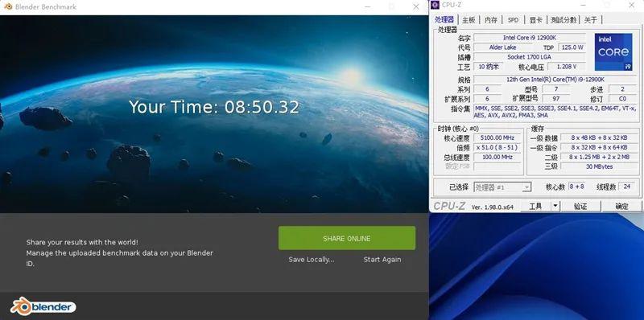Click the Blender logo at bottom left
The height and width of the screenshot is (320, 644).
pos(43,306)
